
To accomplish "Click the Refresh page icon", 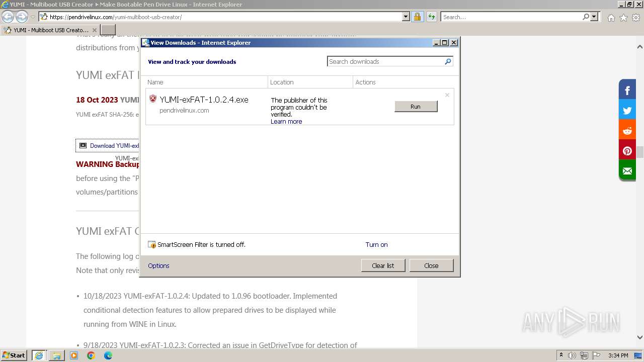I will [432, 17].
